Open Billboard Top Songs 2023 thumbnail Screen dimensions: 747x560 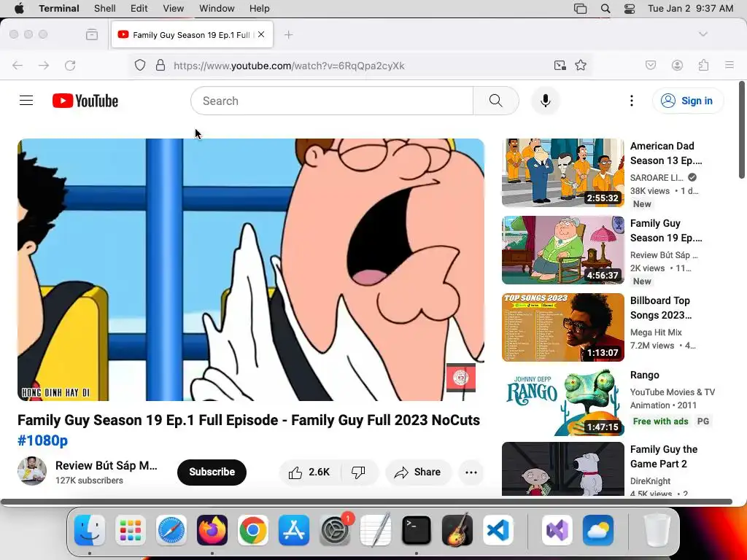pos(563,327)
